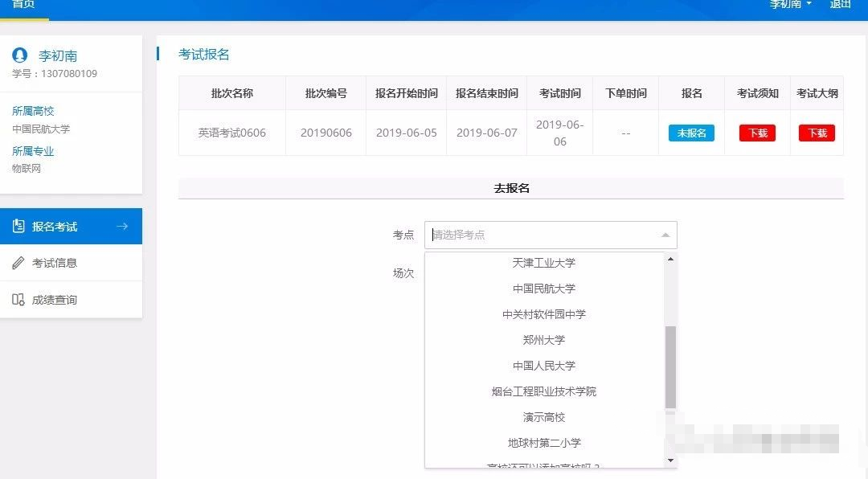The image size is (868, 479).
Task: Click the user avatar icon beside 李初南
Action: pos(20,55)
